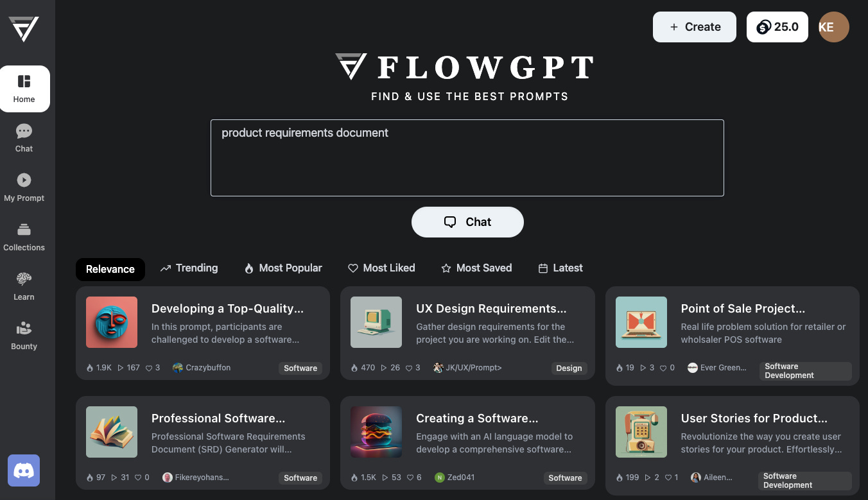Open the Point of Sale Project thumbnail

(x=641, y=322)
